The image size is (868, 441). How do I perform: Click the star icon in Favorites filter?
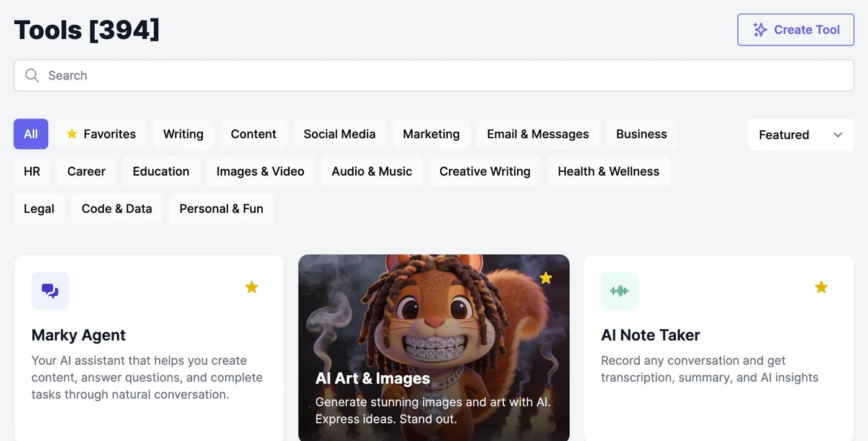72,134
